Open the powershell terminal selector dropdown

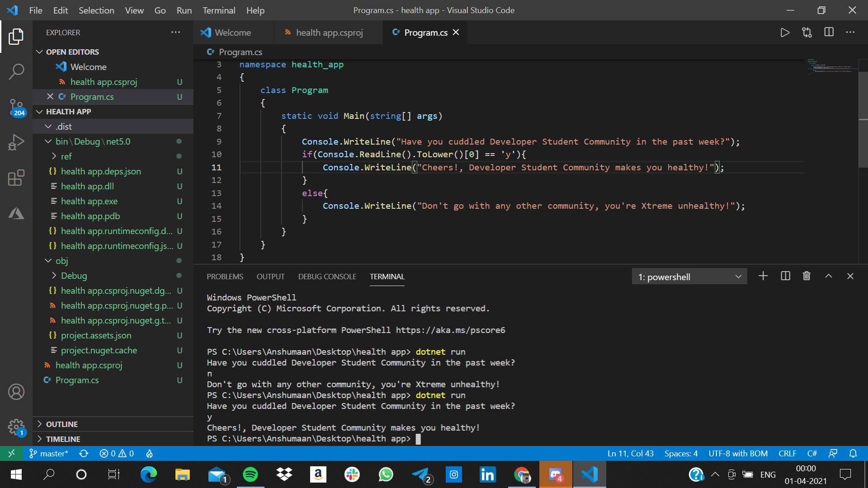pyautogui.click(x=689, y=277)
